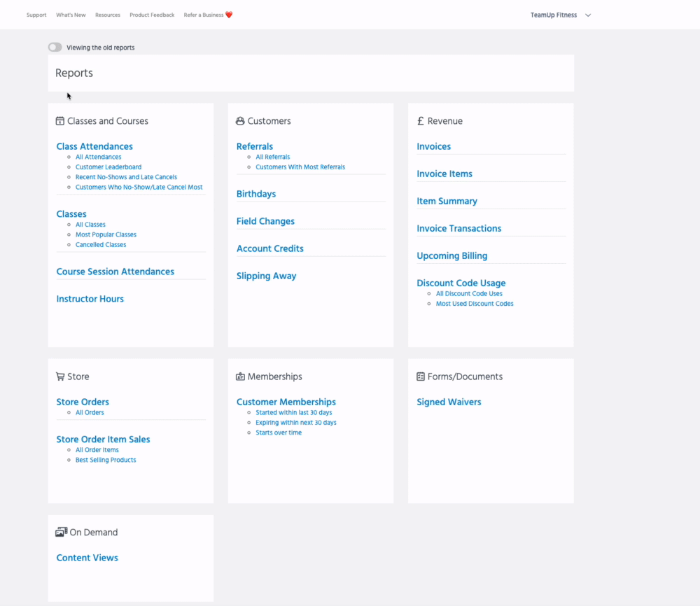View memberships expiring within next 30 days

tap(295, 423)
